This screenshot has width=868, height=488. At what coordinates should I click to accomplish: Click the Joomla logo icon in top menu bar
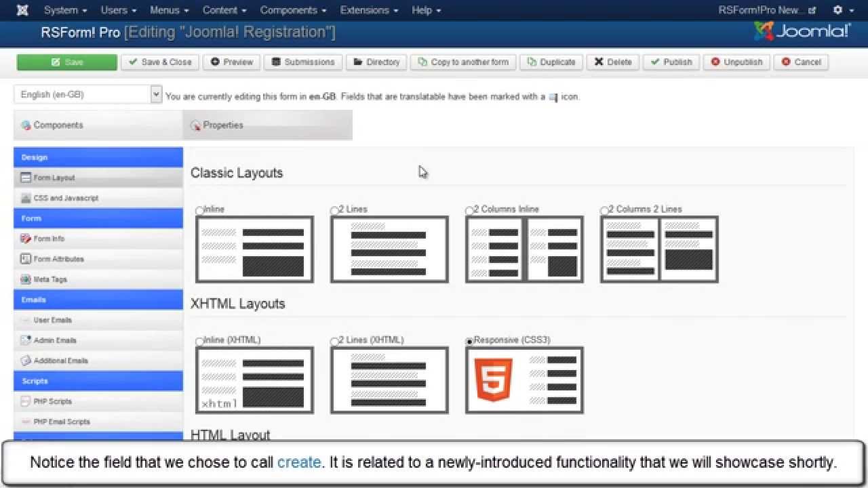pos(22,10)
